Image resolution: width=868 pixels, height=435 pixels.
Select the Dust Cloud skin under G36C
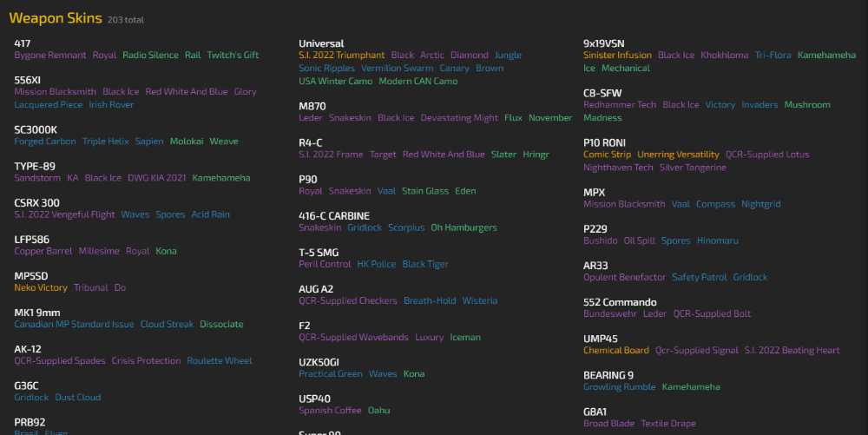[x=78, y=398]
